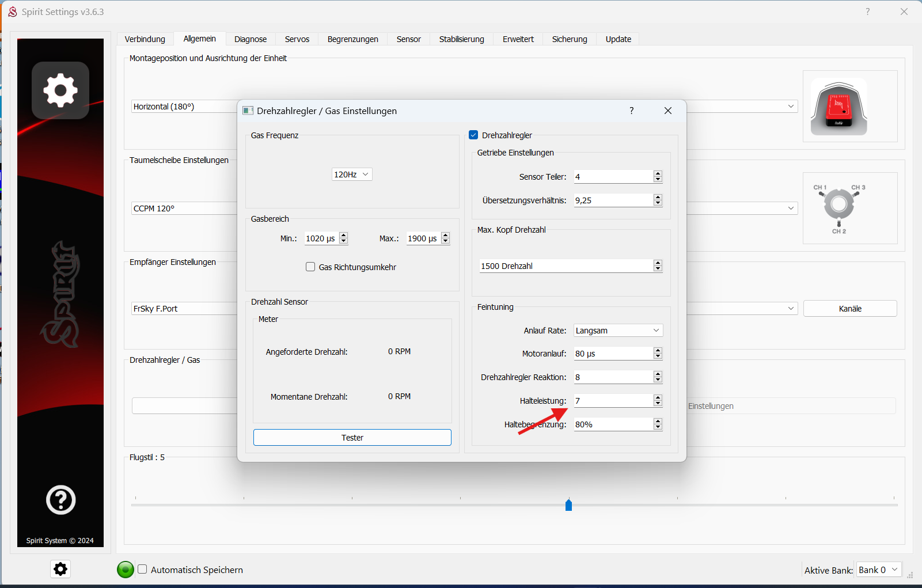Click the main window help question mark
Screen dimensions: 922x588
867,12
